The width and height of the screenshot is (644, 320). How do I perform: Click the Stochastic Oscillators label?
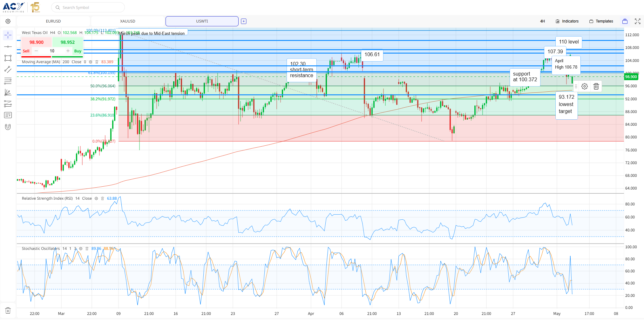coord(41,249)
